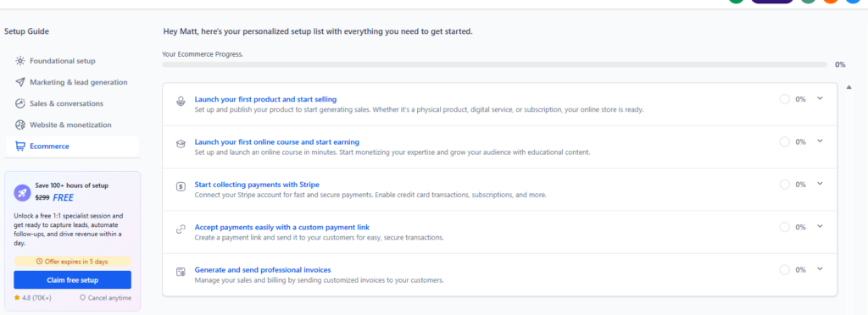Image resolution: width=868 pixels, height=315 pixels.
Task: Click the clock icon in the offer expiry banner
Action: click(39, 262)
